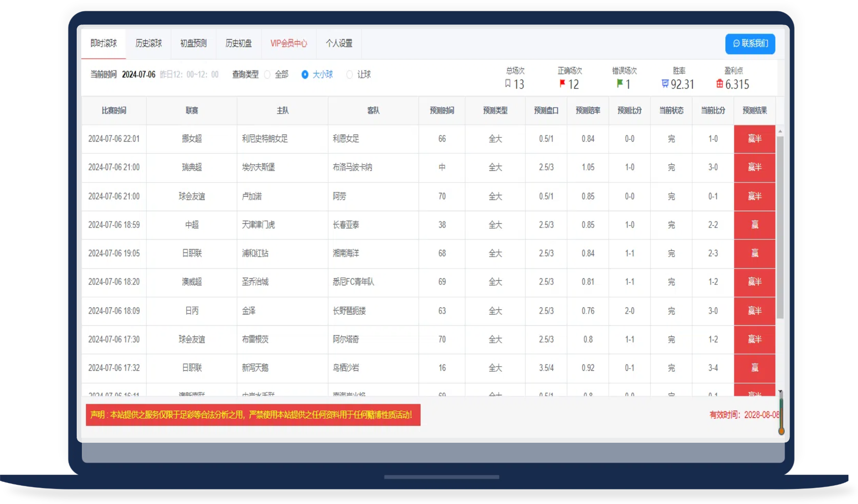Click the 赢 result for 天津津门虎
The height and width of the screenshot is (504, 858).
755,225
